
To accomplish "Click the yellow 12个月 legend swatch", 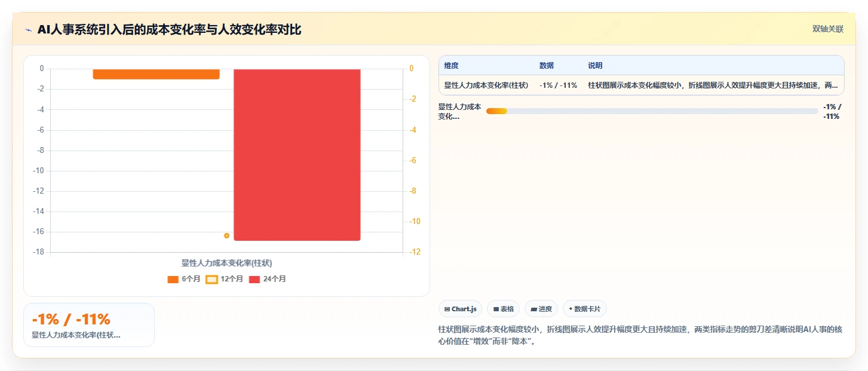I will [x=211, y=279].
